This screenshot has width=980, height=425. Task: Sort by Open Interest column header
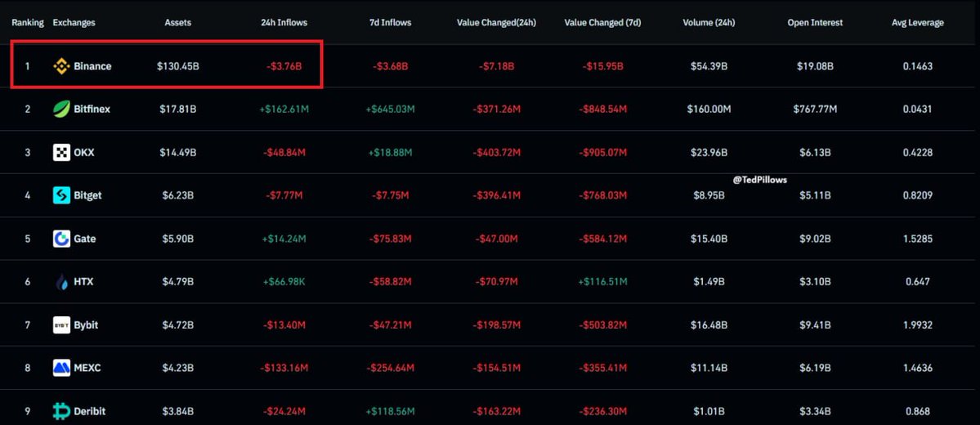tap(813, 23)
